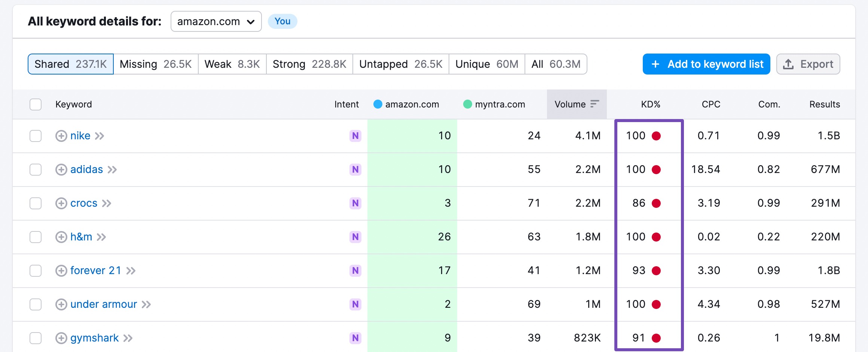This screenshot has height=352, width=868.
Task: Click the N intent badge in under armour row
Action: tap(355, 304)
